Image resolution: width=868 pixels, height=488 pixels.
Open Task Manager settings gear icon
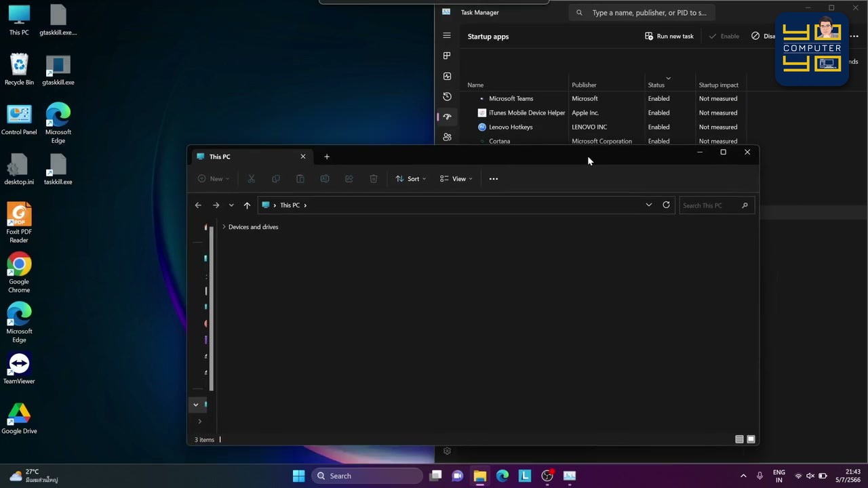click(446, 451)
